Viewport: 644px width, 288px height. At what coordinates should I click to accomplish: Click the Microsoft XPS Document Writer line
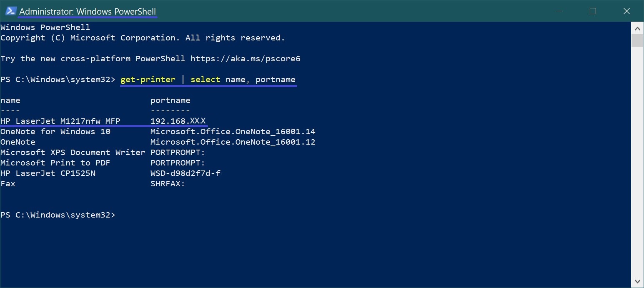[x=103, y=153]
